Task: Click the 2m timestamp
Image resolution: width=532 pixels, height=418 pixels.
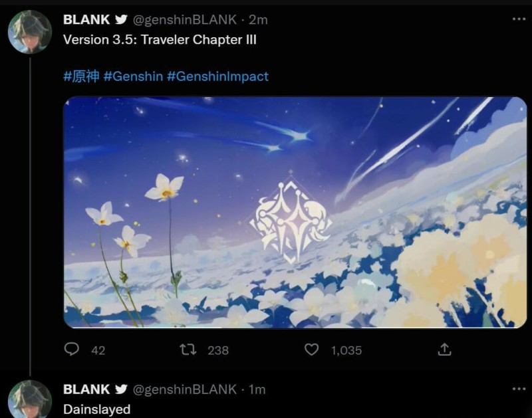Action: (x=258, y=20)
